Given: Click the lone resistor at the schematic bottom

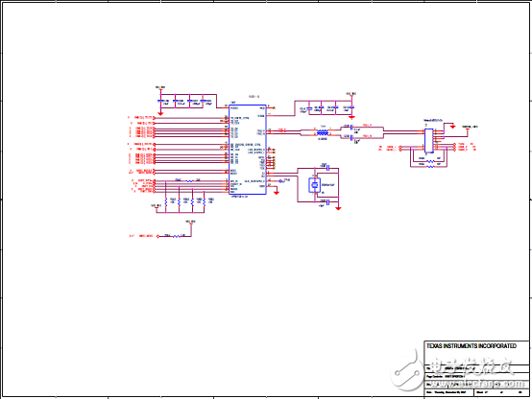Looking at the screenshot, I should click(x=177, y=236).
